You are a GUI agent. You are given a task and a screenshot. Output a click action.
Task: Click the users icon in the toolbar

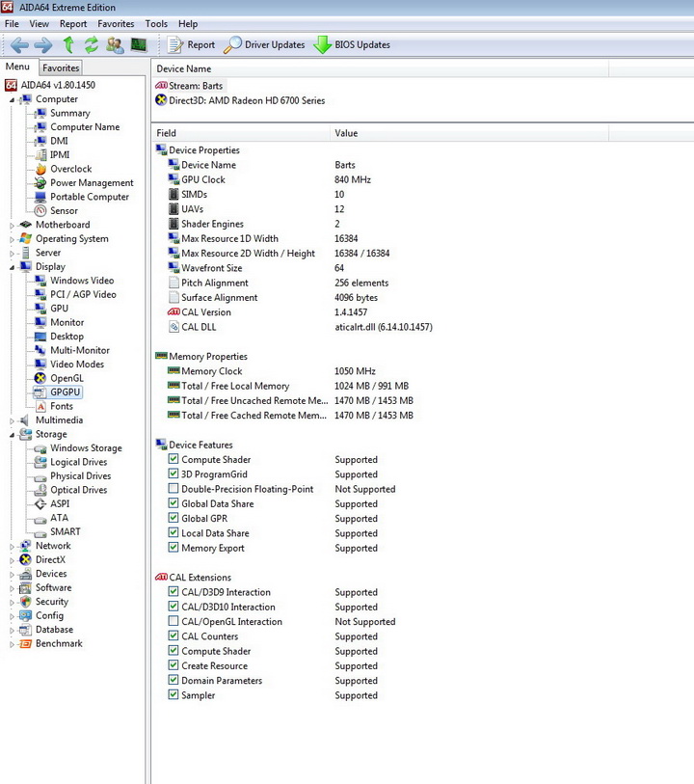(x=115, y=45)
